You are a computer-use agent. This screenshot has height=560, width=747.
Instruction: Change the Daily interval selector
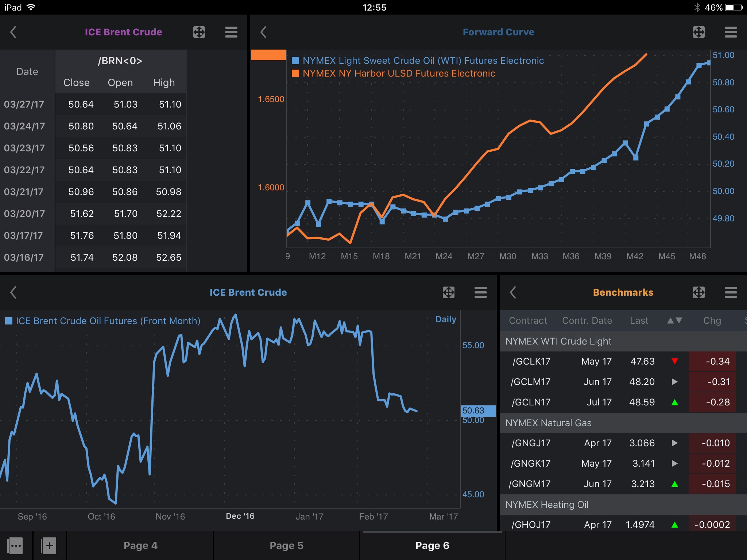click(x=446, y=319)
